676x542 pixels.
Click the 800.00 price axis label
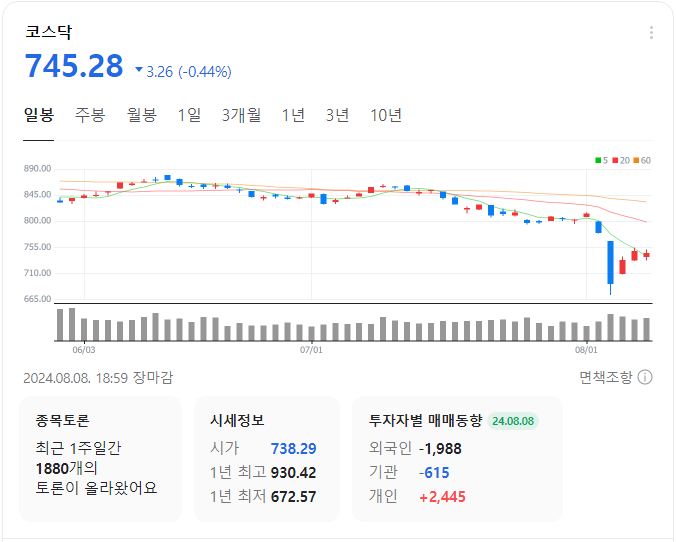pos(38,221)
